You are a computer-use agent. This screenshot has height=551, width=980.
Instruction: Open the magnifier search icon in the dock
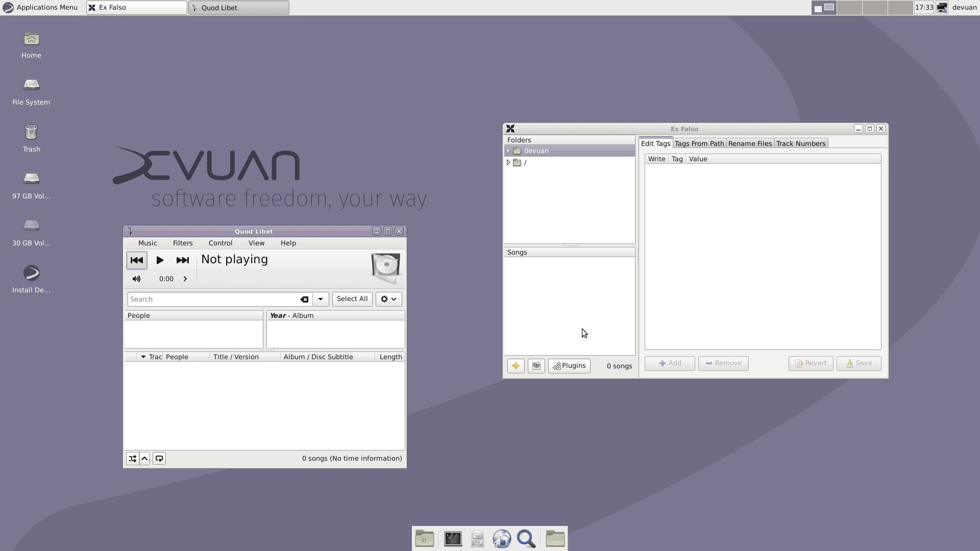click(526, 538)
